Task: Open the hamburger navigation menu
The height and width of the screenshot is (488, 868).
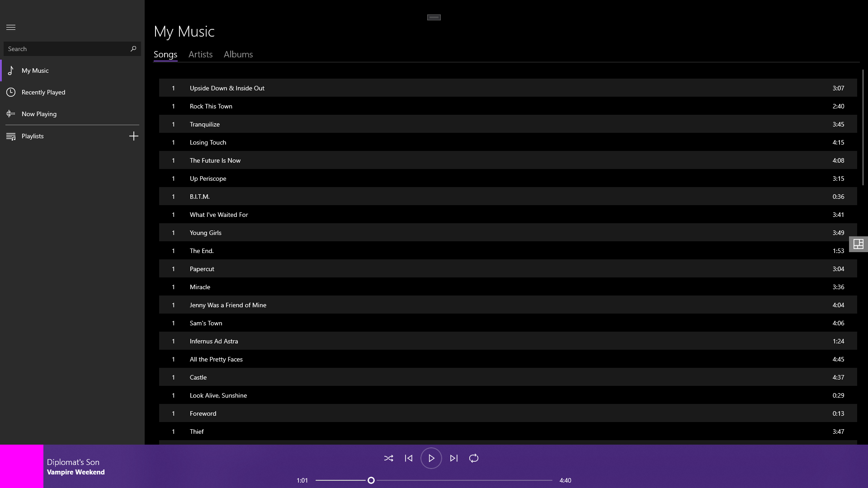Action: point(11,28)
